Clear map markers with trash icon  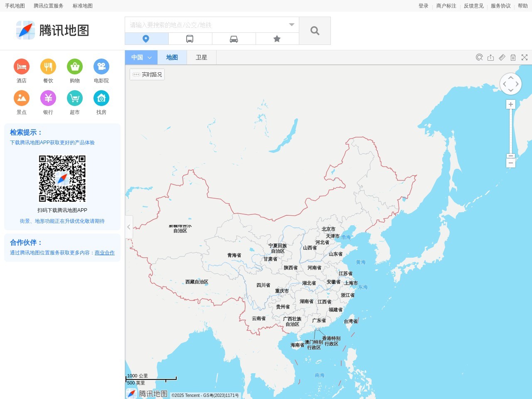tap(513, 57)
